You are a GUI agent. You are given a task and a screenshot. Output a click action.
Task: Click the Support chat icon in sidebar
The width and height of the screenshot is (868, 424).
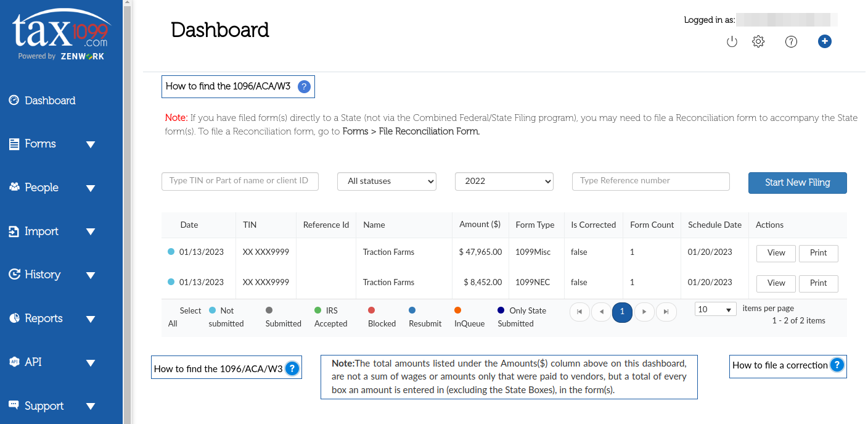coord(14,405)
